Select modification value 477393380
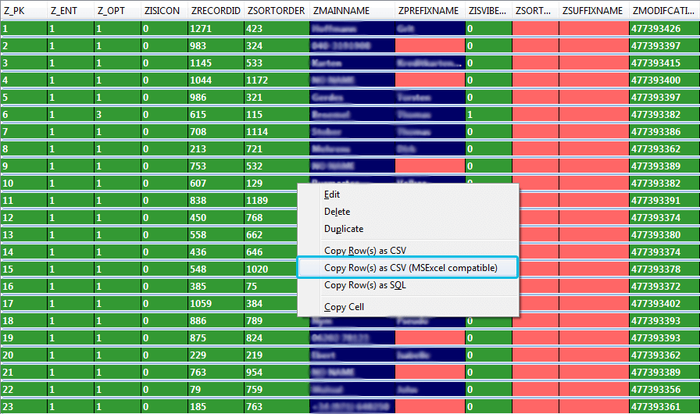 [x=664, y=235]
